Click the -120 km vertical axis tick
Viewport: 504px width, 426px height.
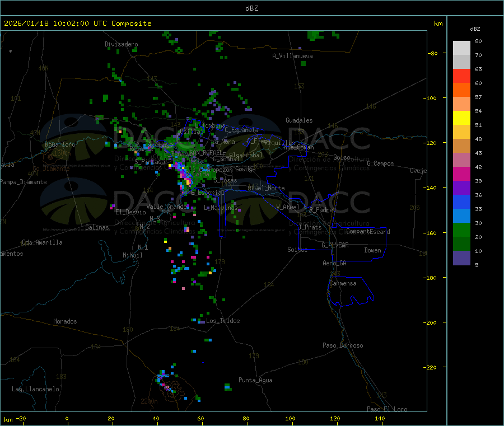coord(431,143)
